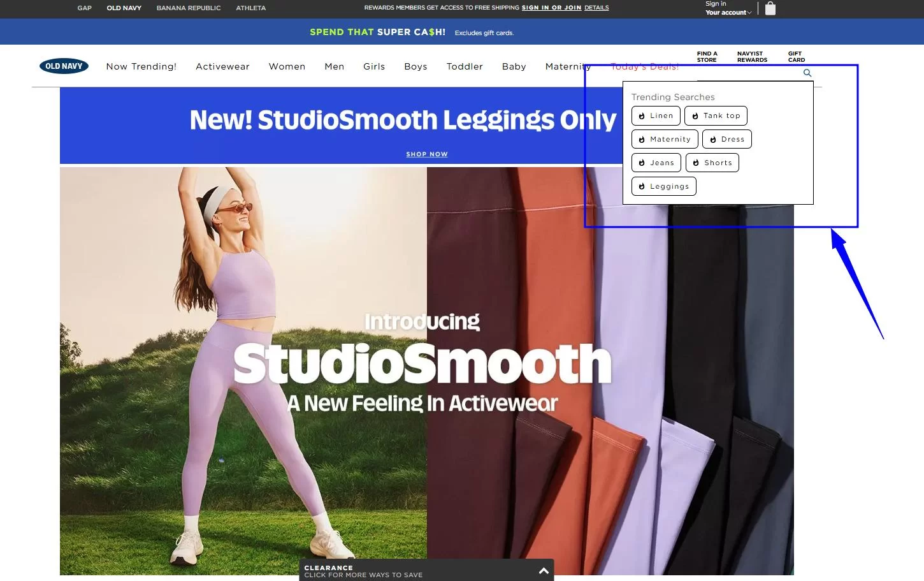The width and height of the screenshot is (924, 581).
Task: Open the Find a Store link
Action: [x=707, y=57]
